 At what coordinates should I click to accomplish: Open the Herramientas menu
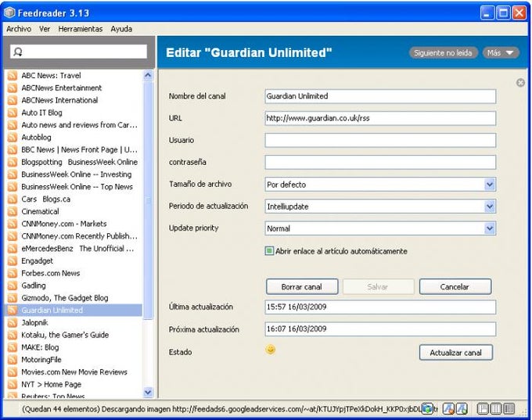point(81,29)
